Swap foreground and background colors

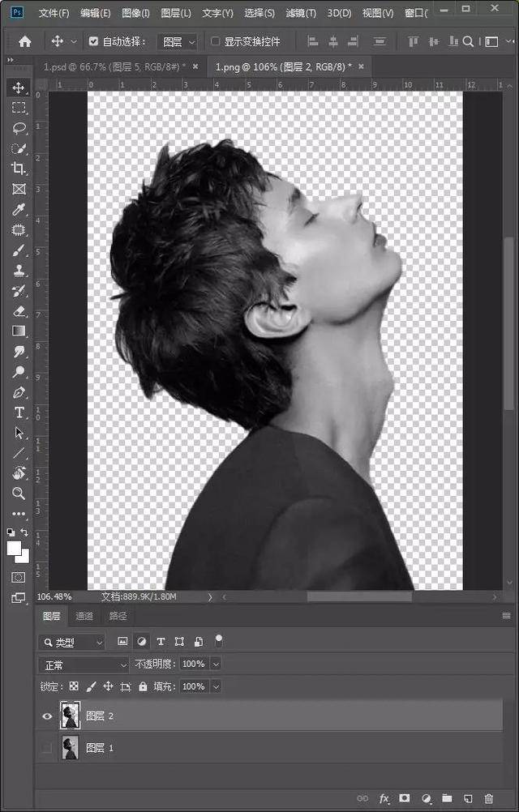(x=24, y=532)
